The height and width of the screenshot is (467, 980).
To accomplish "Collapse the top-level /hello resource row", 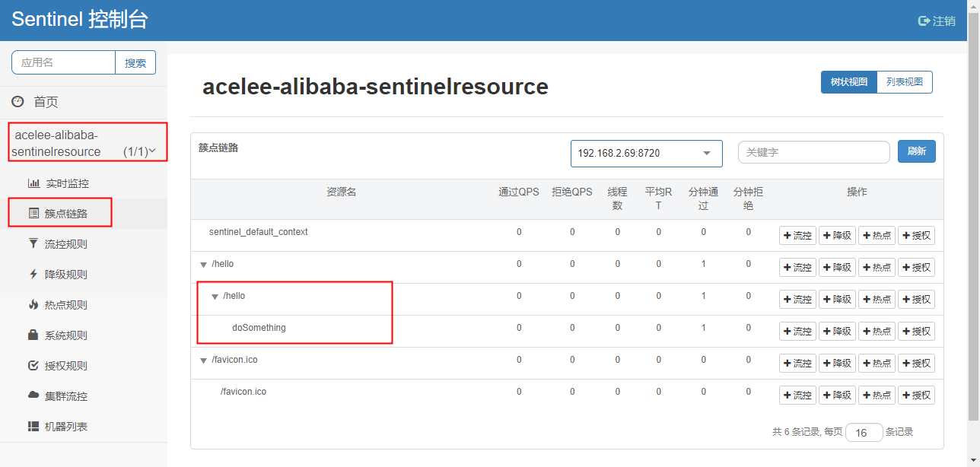I will [x=203, y=265].
